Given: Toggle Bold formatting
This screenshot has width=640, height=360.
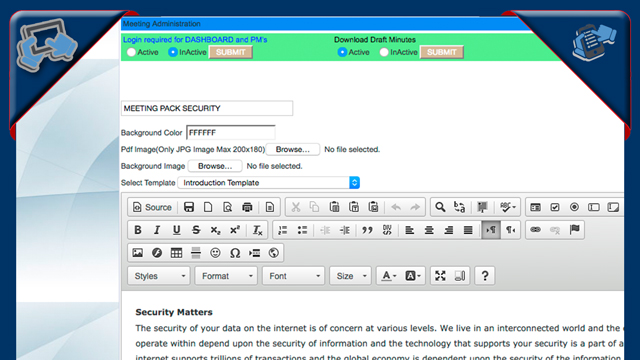Looking at the screenshot, I should pyautogui.click(x=138, y=230).
